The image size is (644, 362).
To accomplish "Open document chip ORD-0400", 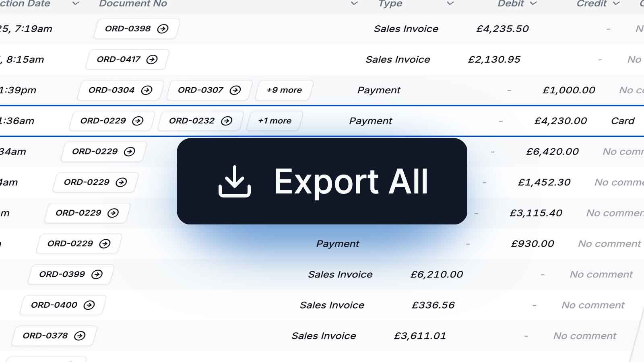I will pyautogui.click(x=63, y=305).
